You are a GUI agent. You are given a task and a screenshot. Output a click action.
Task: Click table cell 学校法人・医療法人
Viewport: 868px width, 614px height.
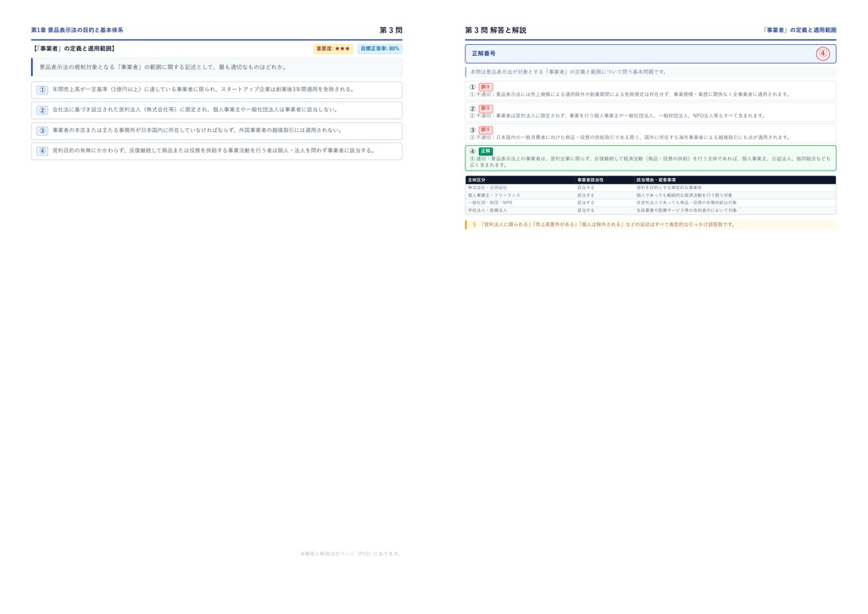[487, 210]
